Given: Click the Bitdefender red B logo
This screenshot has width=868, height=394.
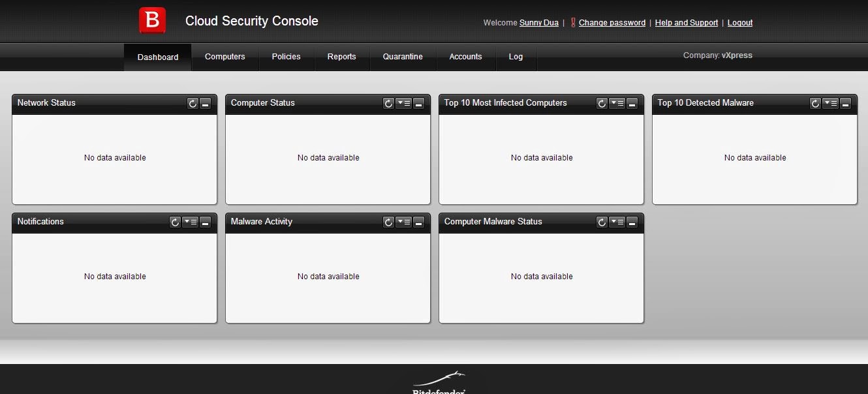Looking at the screenshot, I should [152, 21].
